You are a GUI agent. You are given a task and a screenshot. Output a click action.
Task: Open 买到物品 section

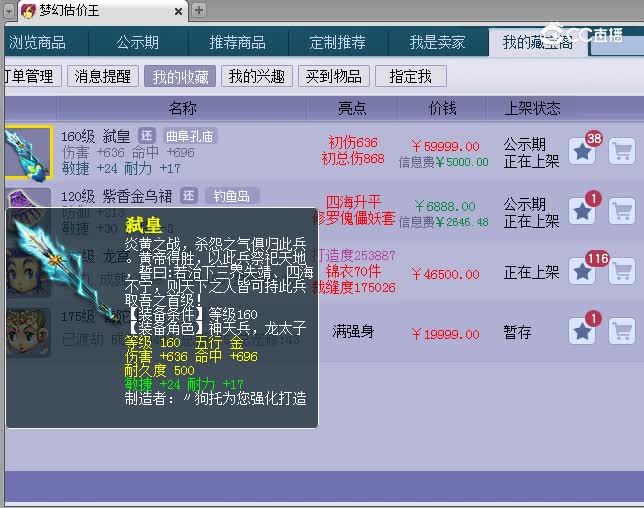pos(334,76)
